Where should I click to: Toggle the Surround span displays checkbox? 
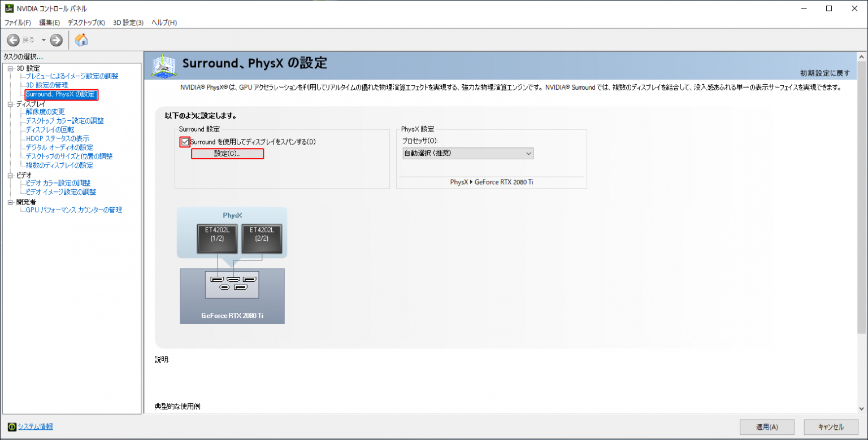[185, 142]
